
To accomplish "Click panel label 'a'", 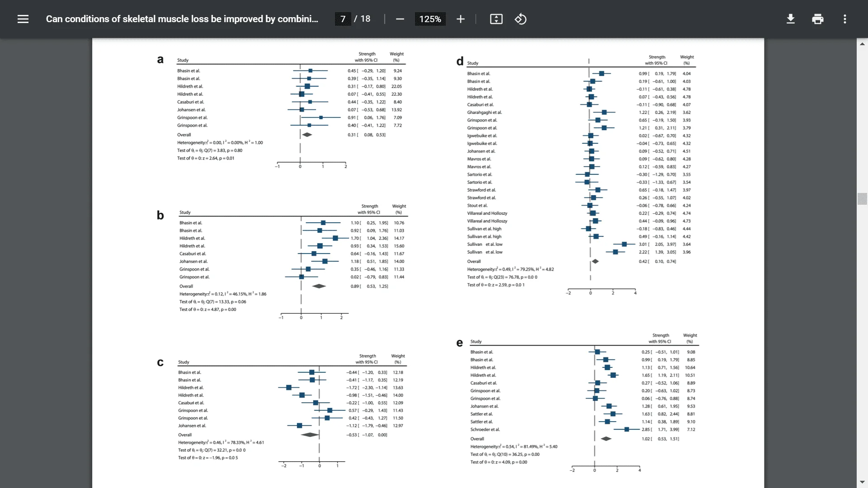I will [x=160, y=59].
